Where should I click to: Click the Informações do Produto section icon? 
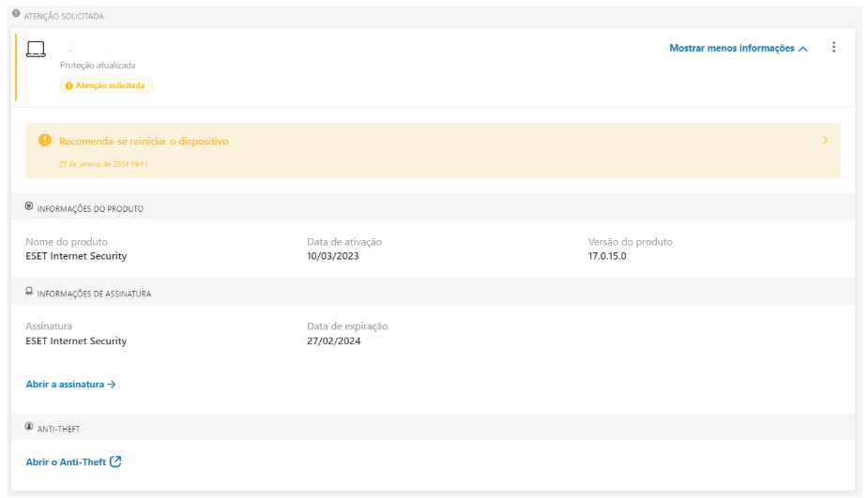(x=29, y=206)
